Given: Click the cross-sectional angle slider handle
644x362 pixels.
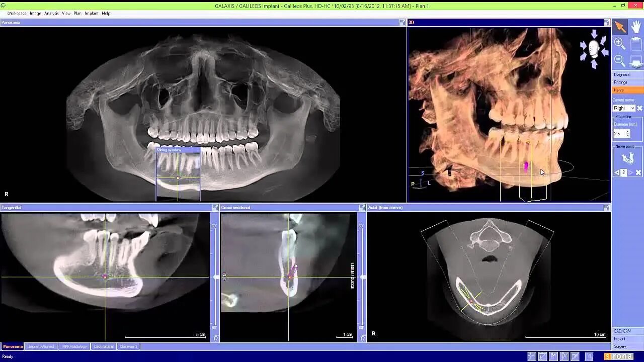Looking at the screenshot, I should coord(363,277).
